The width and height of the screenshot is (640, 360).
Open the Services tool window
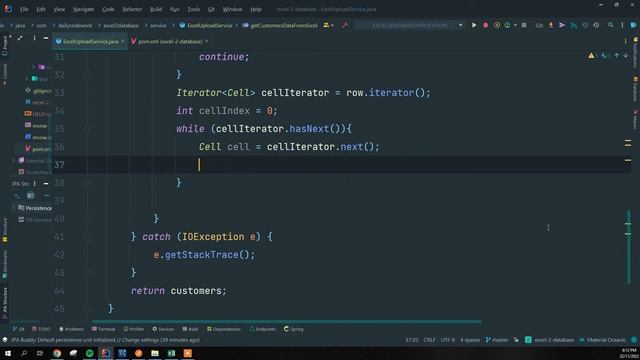[163, 329]
